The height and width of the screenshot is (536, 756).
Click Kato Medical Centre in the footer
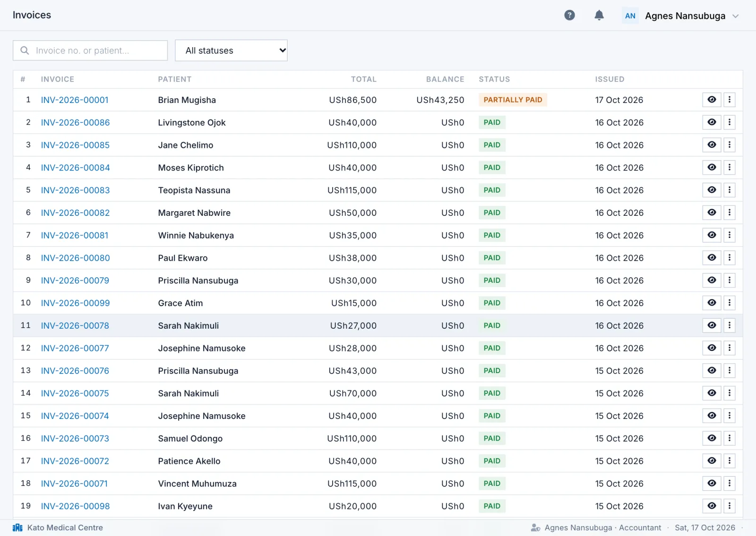[65, 527]
